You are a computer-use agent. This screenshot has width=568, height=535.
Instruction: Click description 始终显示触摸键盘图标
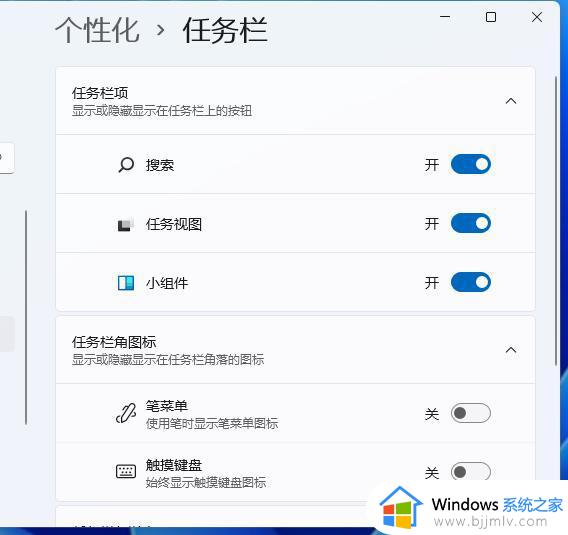tap(206, 482)
